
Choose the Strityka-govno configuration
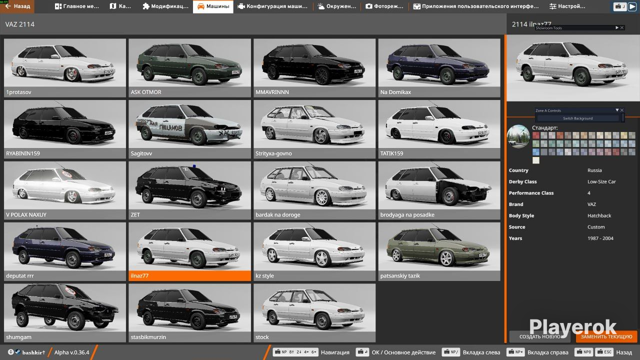[315, 129]
